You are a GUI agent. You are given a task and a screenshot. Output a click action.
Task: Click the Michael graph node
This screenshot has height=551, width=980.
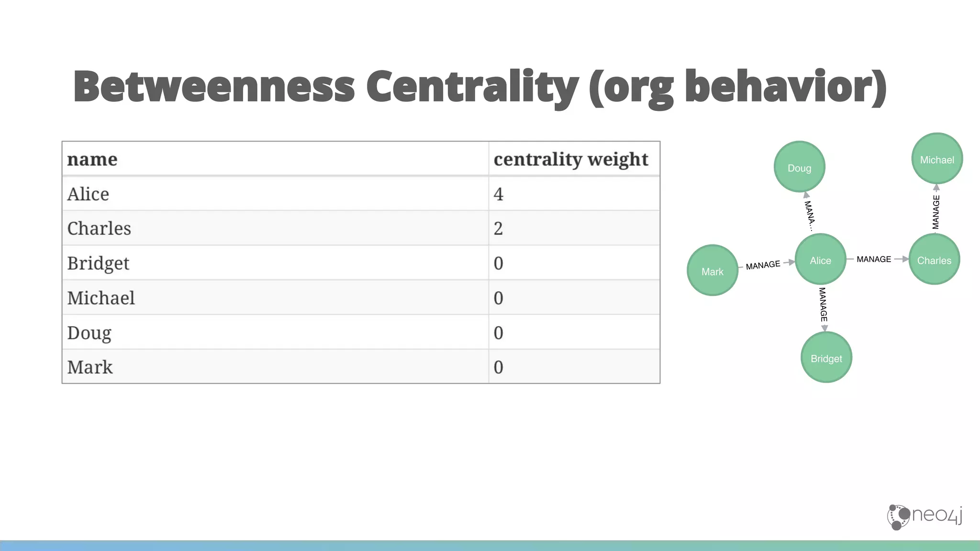pos(937,159)
